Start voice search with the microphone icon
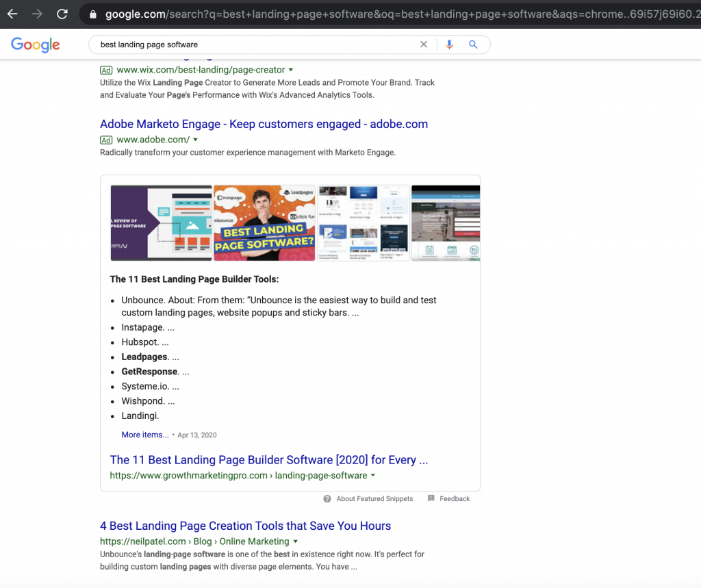Screen dimensions: 701x588 [449, 44]
